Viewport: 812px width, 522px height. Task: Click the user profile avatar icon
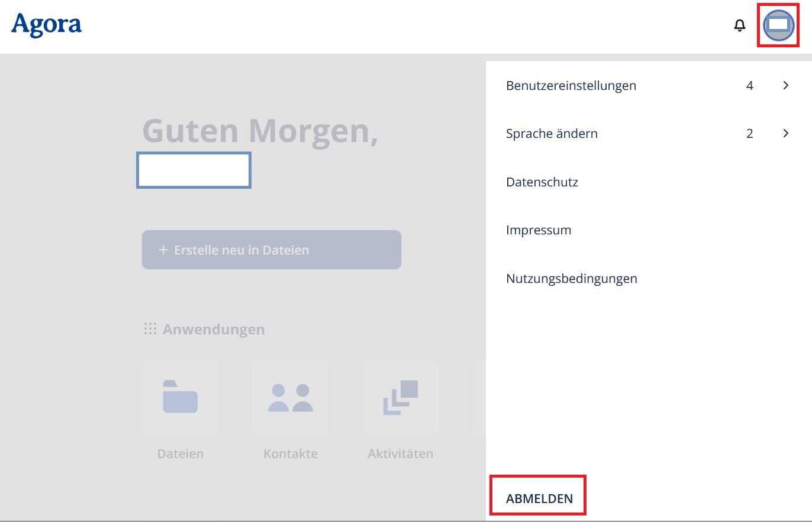click(x=778, y=25)
